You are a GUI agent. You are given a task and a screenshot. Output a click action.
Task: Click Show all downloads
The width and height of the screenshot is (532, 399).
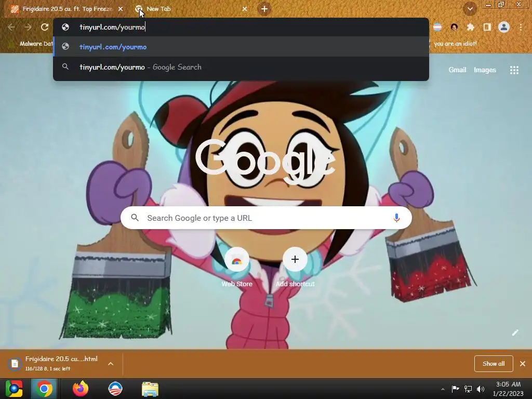coord(494,364)
